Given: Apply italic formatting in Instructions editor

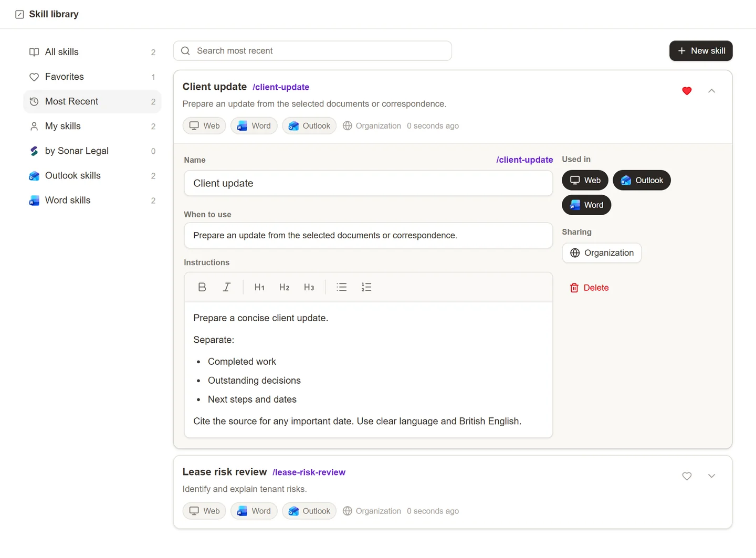Looking at the screenshot, I should (x=227, y=287).
